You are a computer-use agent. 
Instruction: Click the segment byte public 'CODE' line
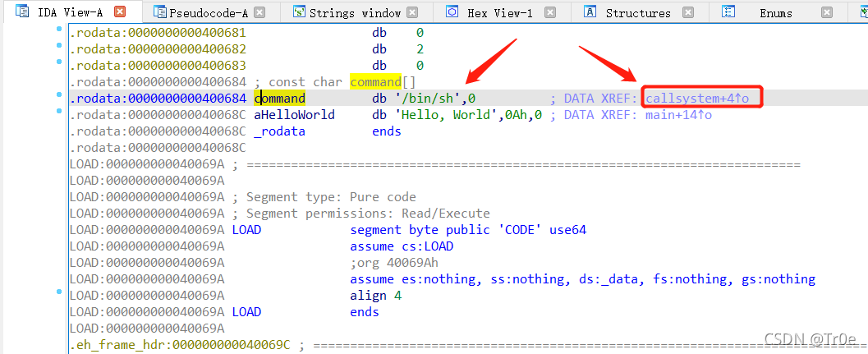468,230
